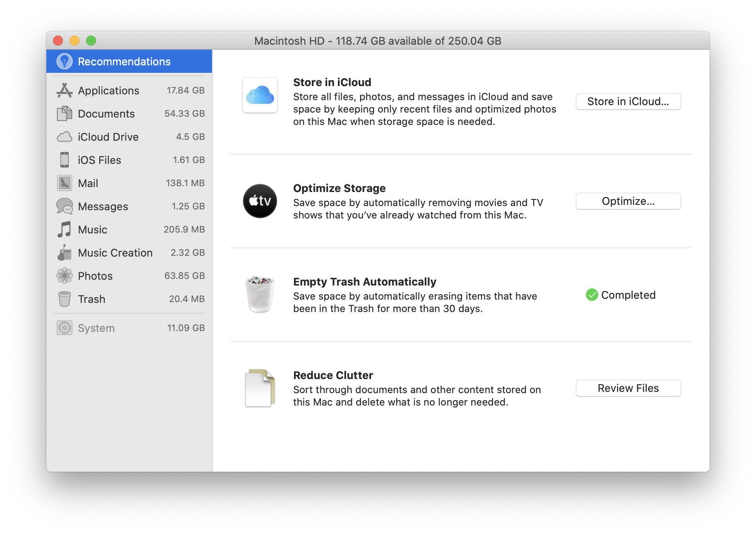Click the Optimize... button
Image resolution: width=756 pixels, height=533 pixels.
tap(628, 201)
